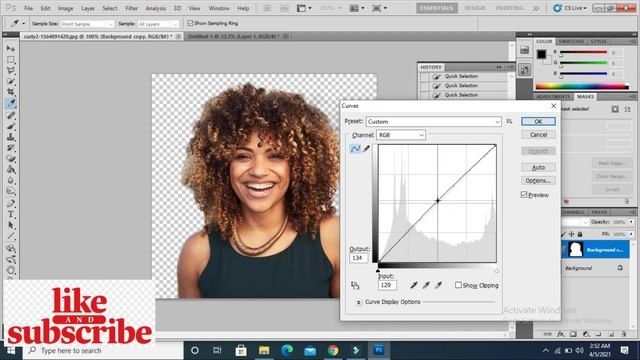The height and width of the screenshot is (360, 640).
Task: Open the Channel dropdown showing RGB
Action: pyautogui.click(x=401, y=135)
